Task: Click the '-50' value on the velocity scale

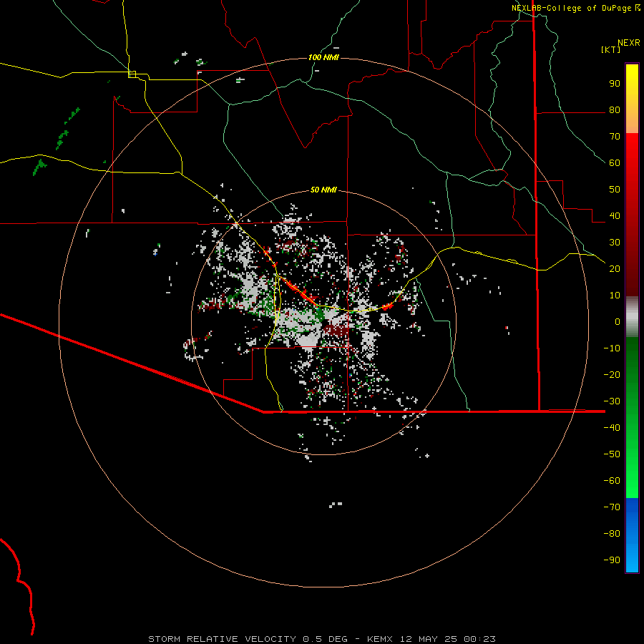Action: pyautogui.click(x=612, y=454)
